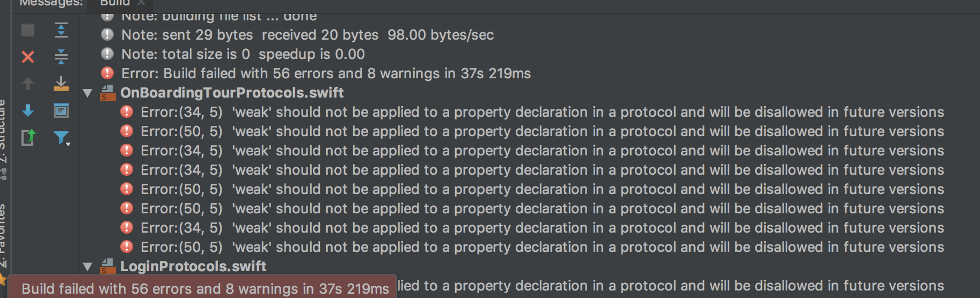Click the gray note icon beside 'total size is 0'
Image resolution: width=980 pixels, height=298 pixels.
point(107,54)
